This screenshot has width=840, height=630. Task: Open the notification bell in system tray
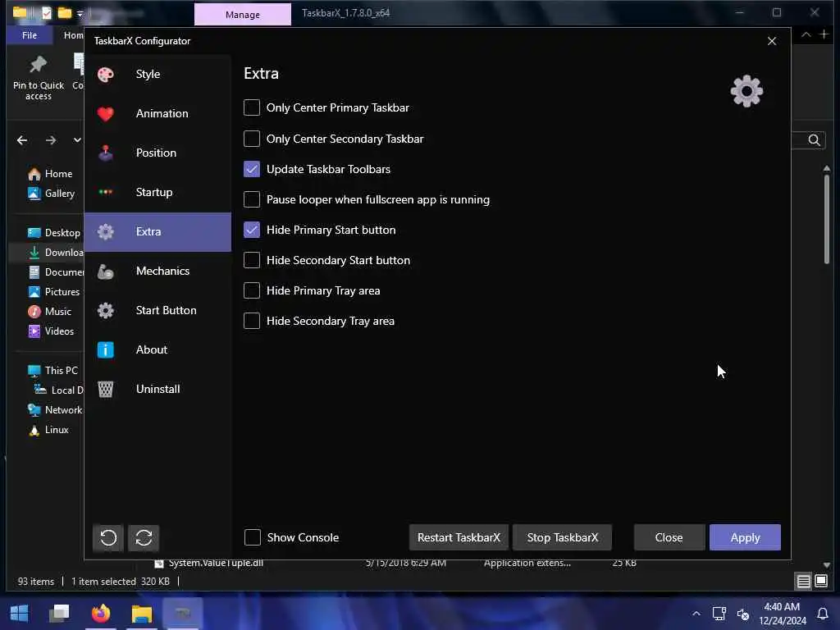pos(822,614)
